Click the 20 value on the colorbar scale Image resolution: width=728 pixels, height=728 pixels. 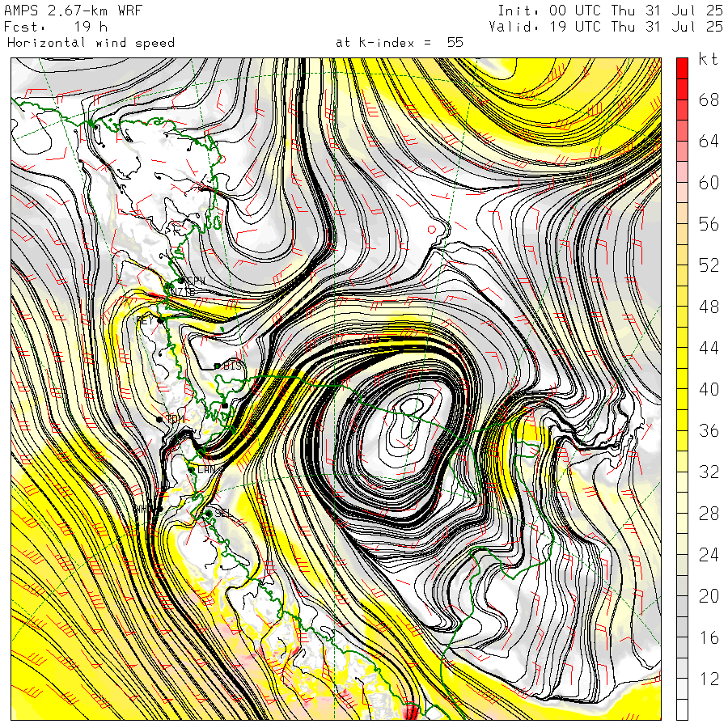click(709, 595)
